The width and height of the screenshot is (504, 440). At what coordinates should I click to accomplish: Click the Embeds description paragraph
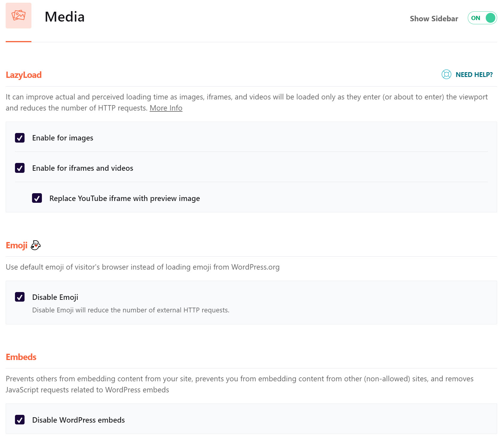(x=239, y=384)
